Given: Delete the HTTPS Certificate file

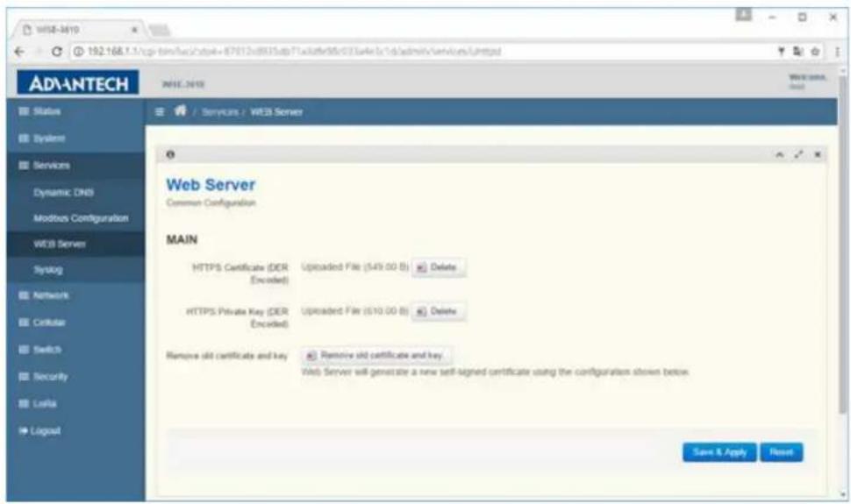Looking at the screenshot, I should [438, 267].
